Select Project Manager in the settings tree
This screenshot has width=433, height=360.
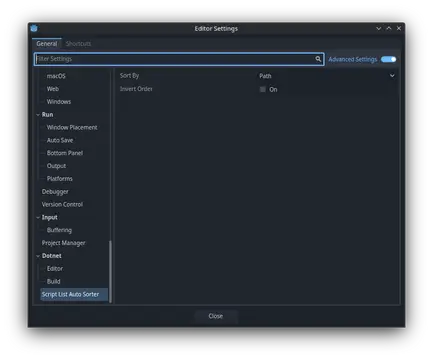(x=63, y=243)
